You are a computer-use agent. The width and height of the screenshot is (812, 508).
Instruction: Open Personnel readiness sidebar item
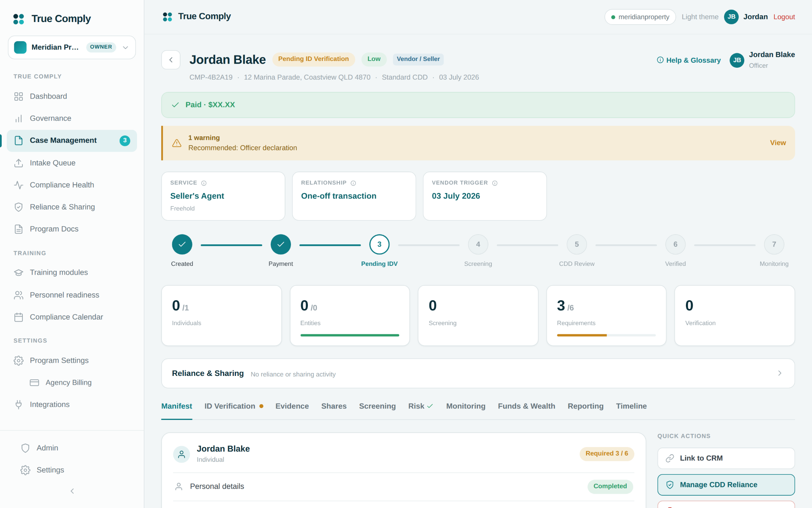(x=72, y=295)
